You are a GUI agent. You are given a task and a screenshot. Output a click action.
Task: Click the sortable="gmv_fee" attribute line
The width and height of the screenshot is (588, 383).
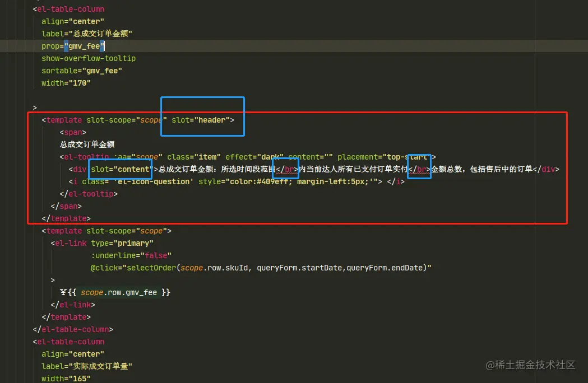point(82,71)
